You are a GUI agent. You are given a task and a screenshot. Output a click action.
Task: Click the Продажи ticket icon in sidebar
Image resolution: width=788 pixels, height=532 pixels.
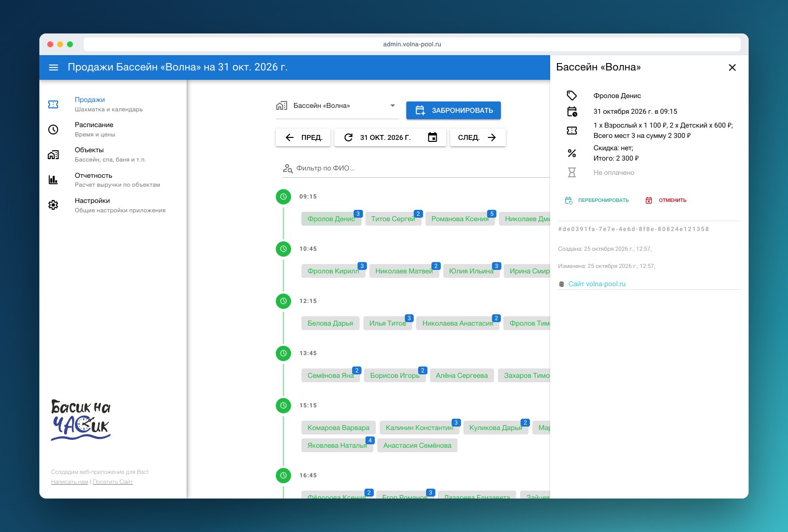(53, 104)
